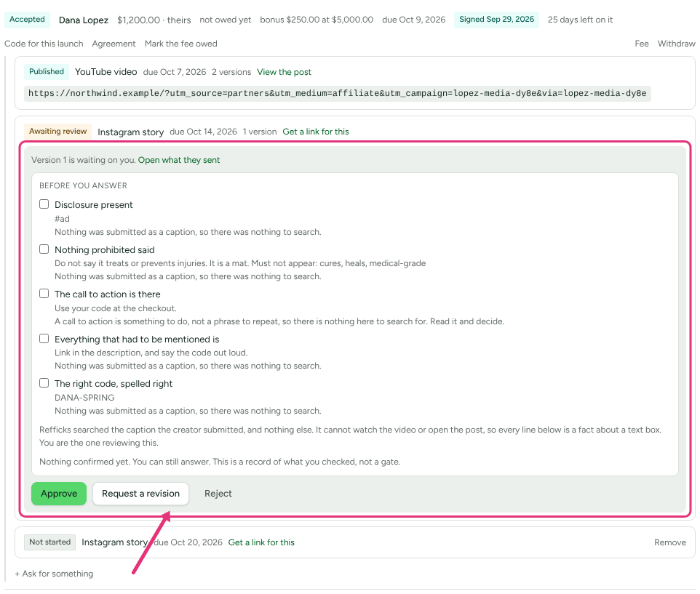Click the 25 days left on it text
The height and width of the screenshot is (594, 700).
coord(580,20)
